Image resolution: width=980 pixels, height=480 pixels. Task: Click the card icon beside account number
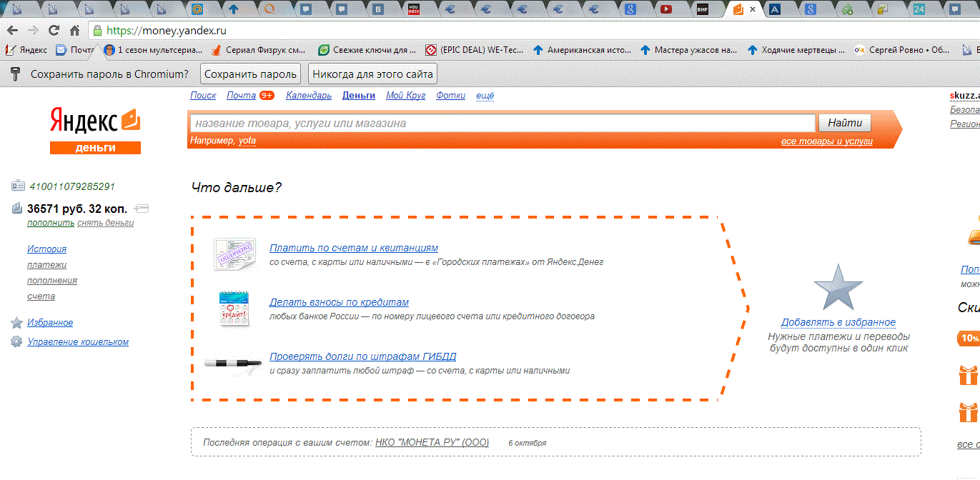[x=19, y=186]
